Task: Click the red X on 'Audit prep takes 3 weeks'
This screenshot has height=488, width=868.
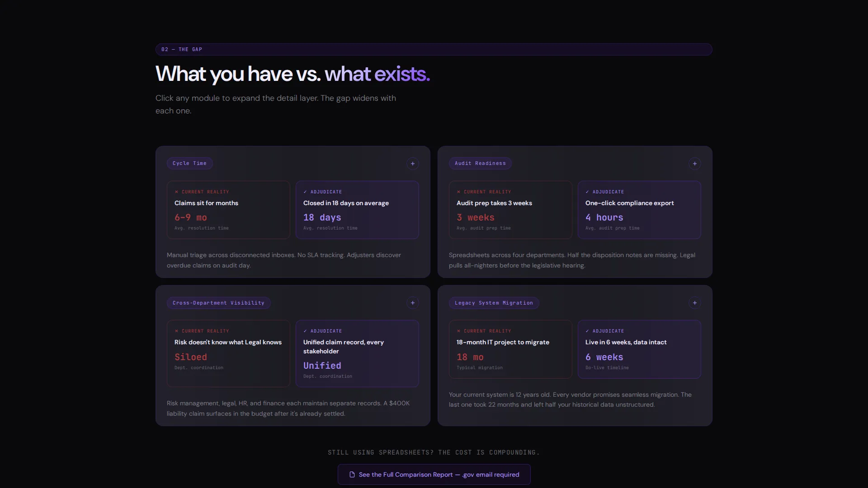Action: click(x=458, y=192)
